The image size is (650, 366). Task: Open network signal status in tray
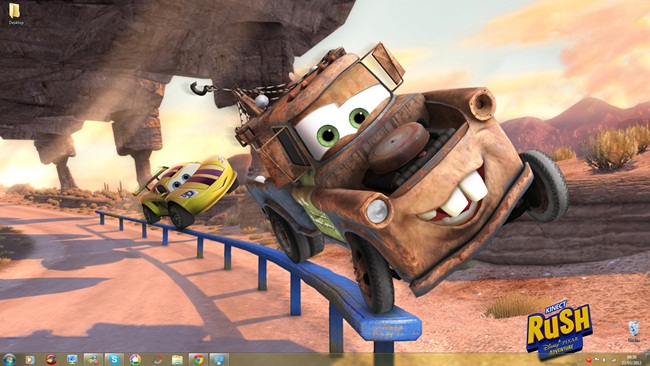coord(613,360)
